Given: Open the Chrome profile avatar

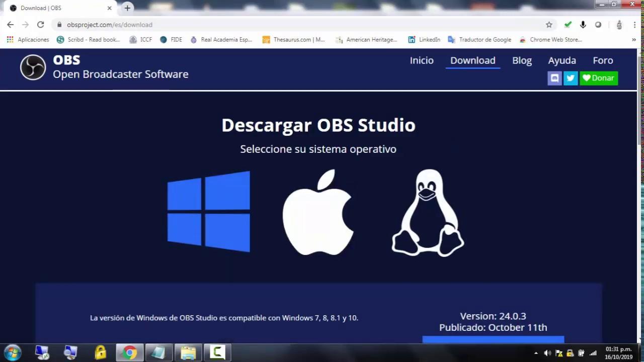Looking at the screenshot, I should pyautogui.click(x=619, y=25).
